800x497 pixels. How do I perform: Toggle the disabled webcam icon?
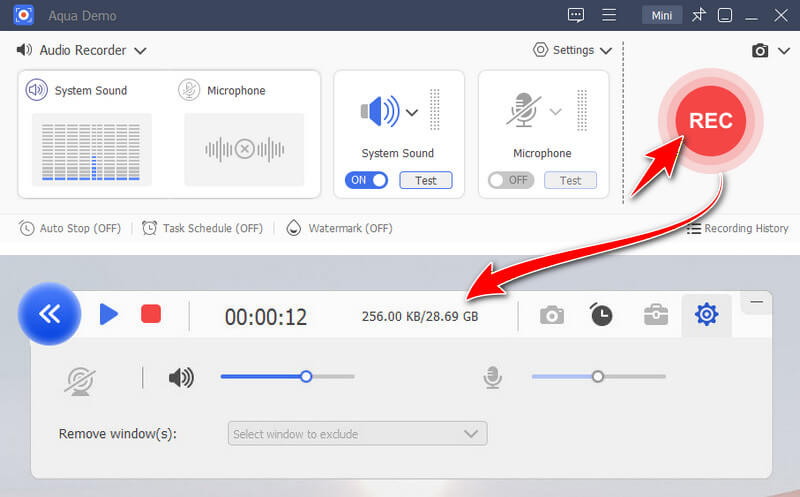click(80, 381)
